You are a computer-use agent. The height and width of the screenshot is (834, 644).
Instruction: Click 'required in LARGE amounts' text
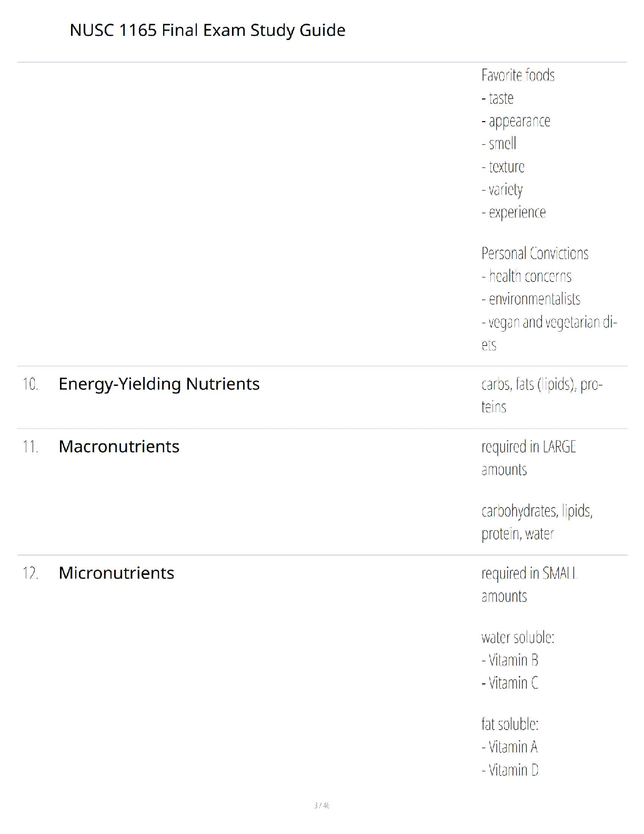point(529,458)
